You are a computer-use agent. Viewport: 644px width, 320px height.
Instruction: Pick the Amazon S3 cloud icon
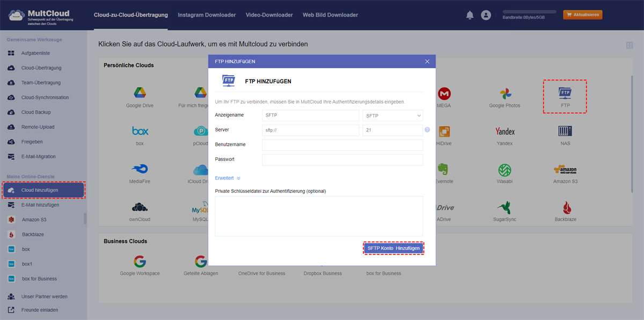point(565,170)
